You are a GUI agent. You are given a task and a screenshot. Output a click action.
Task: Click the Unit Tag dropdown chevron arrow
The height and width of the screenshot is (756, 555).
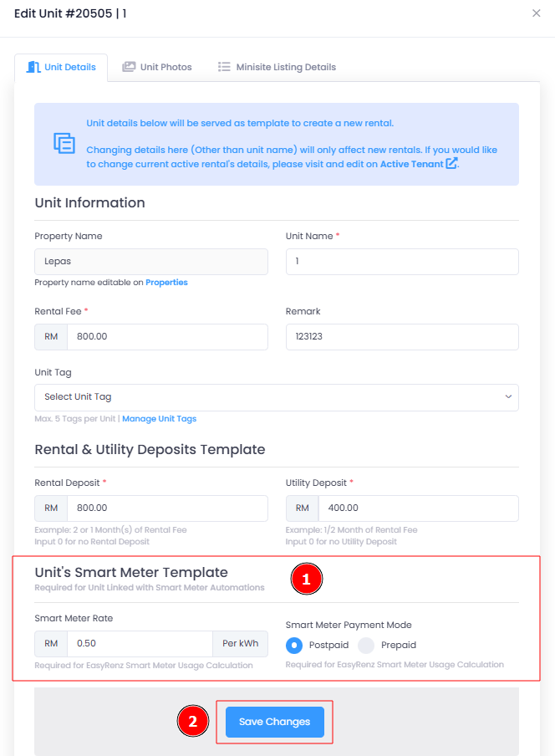[x=508, y=396]
